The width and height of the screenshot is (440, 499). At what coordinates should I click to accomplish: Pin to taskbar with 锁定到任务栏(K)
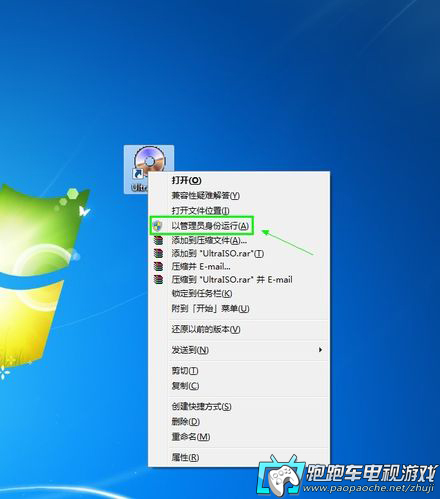[x=239, y=293]
